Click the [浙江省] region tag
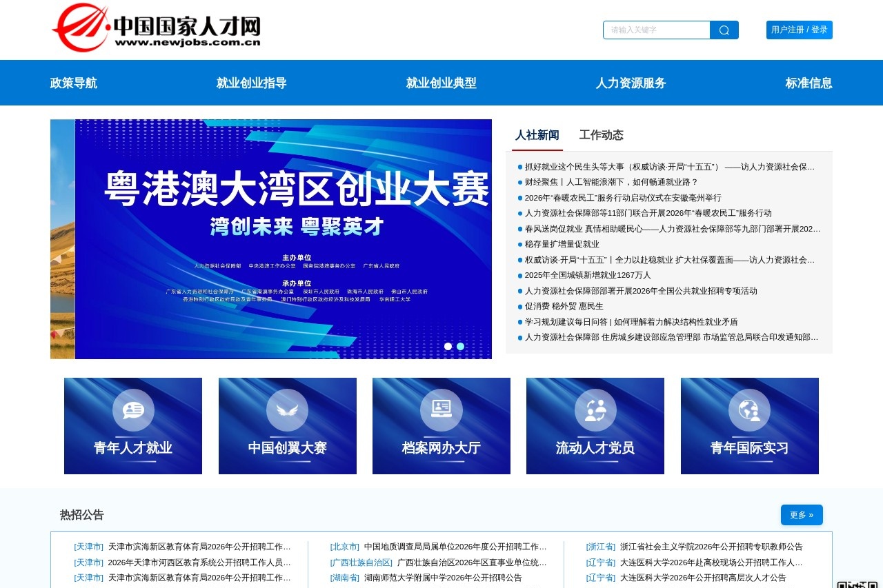 (601, 547)
